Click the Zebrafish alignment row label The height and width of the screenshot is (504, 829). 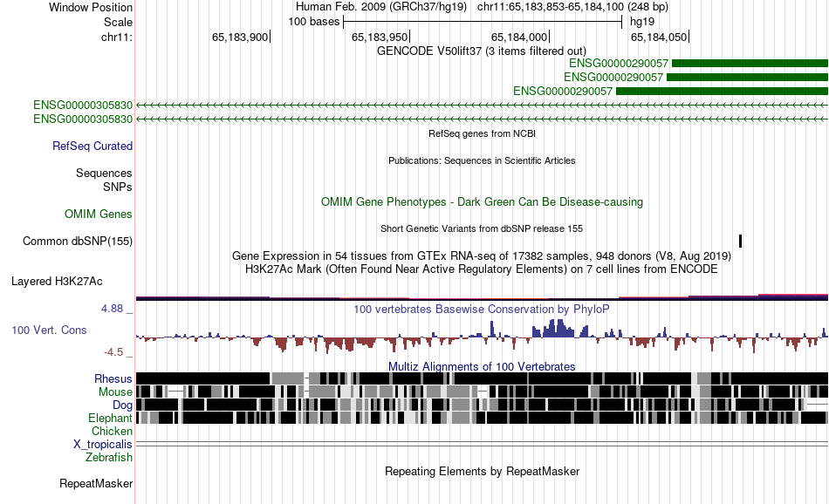click(x=109, y=457)
